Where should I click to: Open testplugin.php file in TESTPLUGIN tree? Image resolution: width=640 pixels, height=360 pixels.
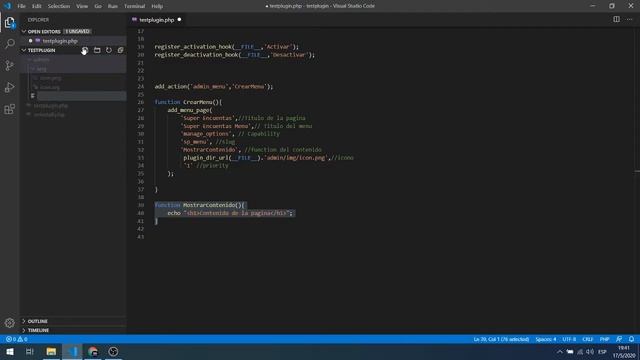coord(51,106)
